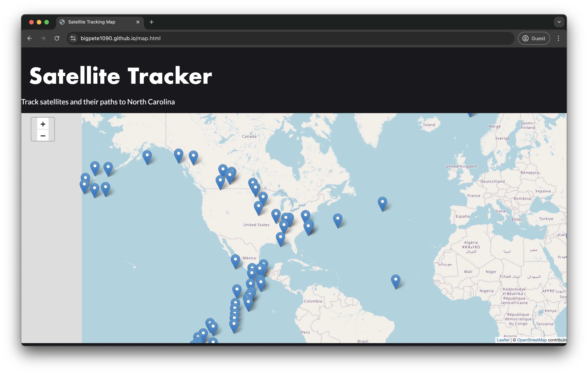Expand the tab search dropdown arrow

(x=559, y=22)
